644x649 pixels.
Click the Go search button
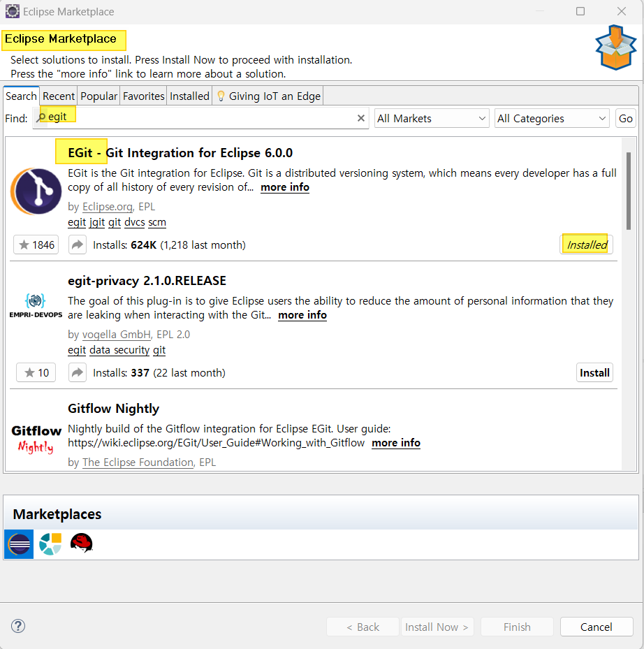[625, 118]
